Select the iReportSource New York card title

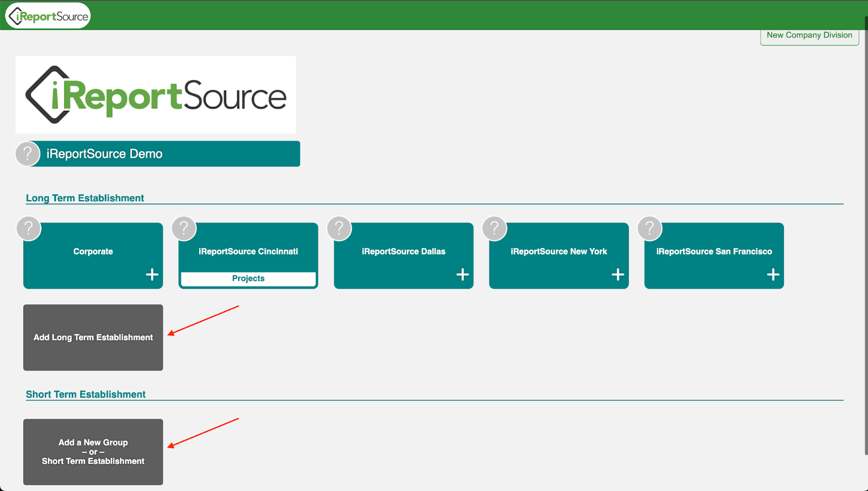[x=559, y=251]
